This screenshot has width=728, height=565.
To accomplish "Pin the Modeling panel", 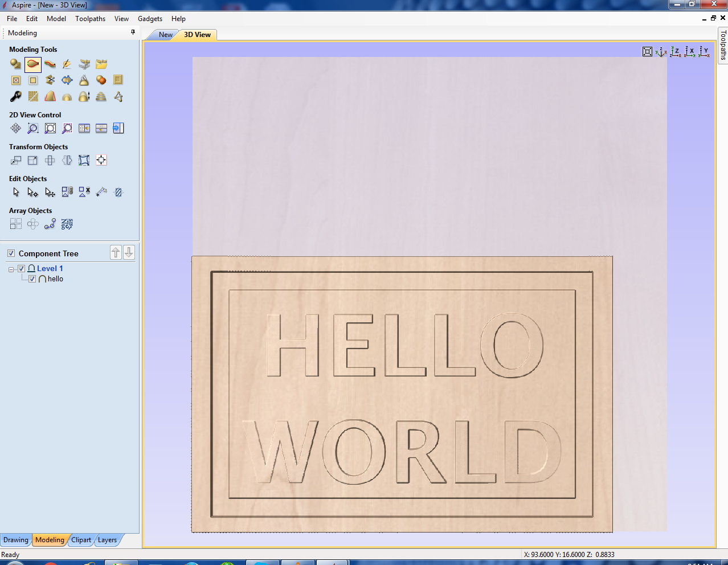I will [x=133, y=32].
